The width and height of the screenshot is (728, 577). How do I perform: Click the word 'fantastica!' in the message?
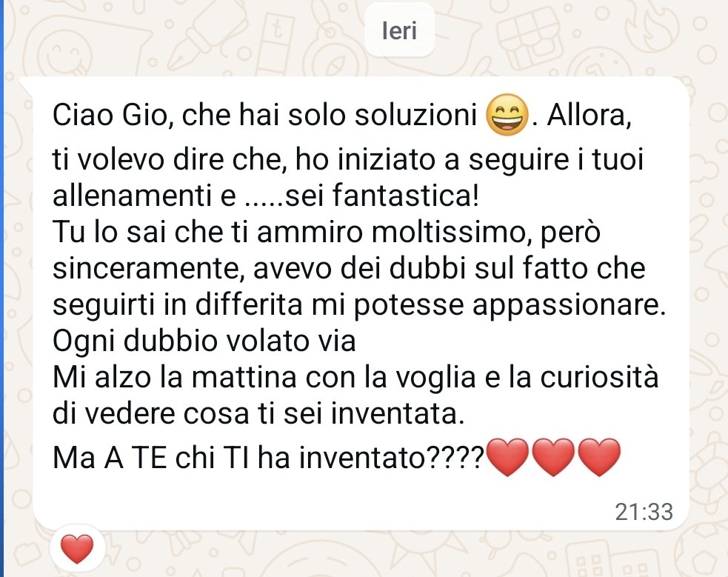pyautogui.click(x=406, y=195)
